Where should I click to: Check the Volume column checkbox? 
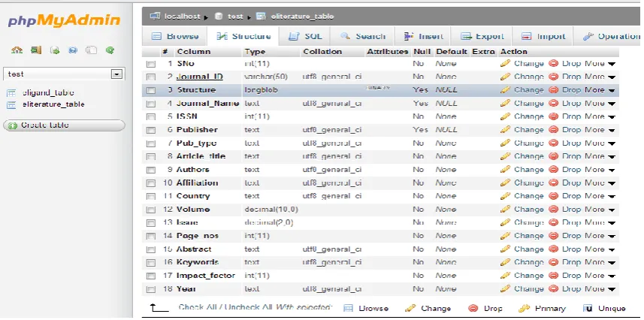(151, 210)
